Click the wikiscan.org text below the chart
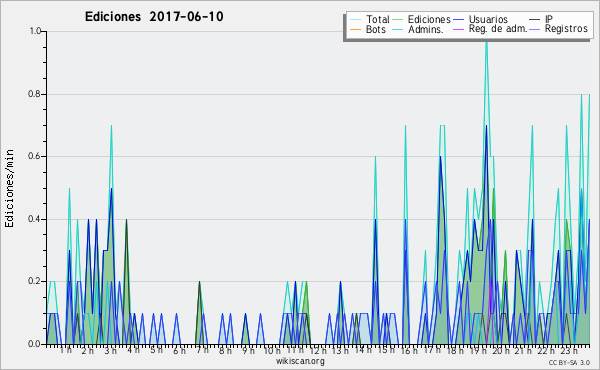The image size is (600, 370). pyautogui.click(x=300, y=361)
